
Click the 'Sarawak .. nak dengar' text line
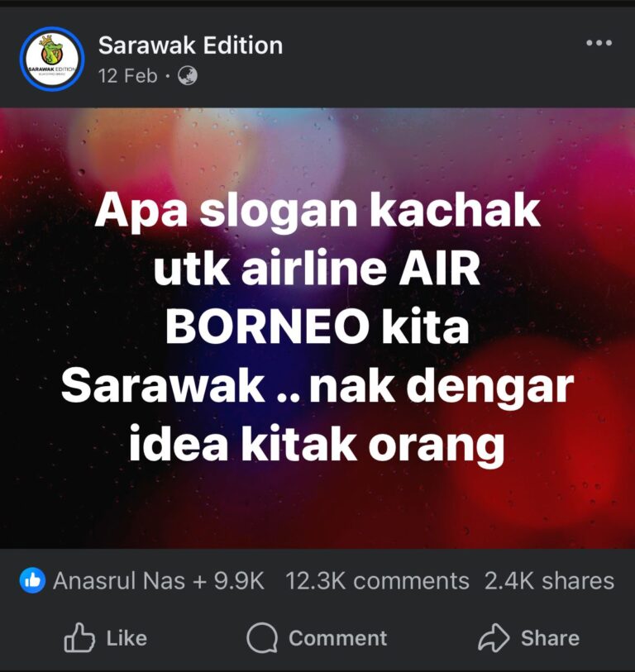coord(317,388)
